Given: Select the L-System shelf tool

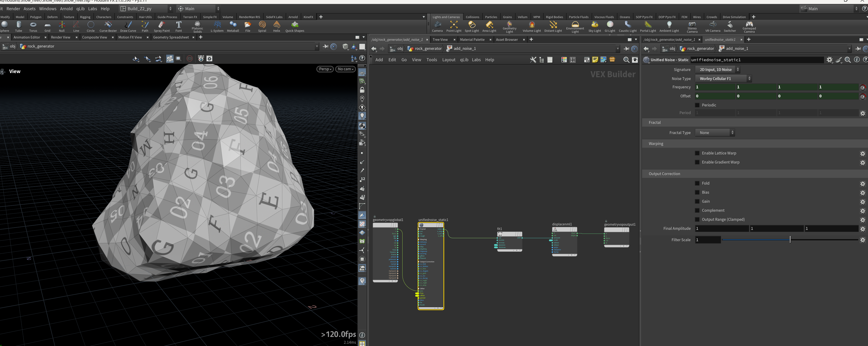Looking at the screenshot, I should (217, 26).
